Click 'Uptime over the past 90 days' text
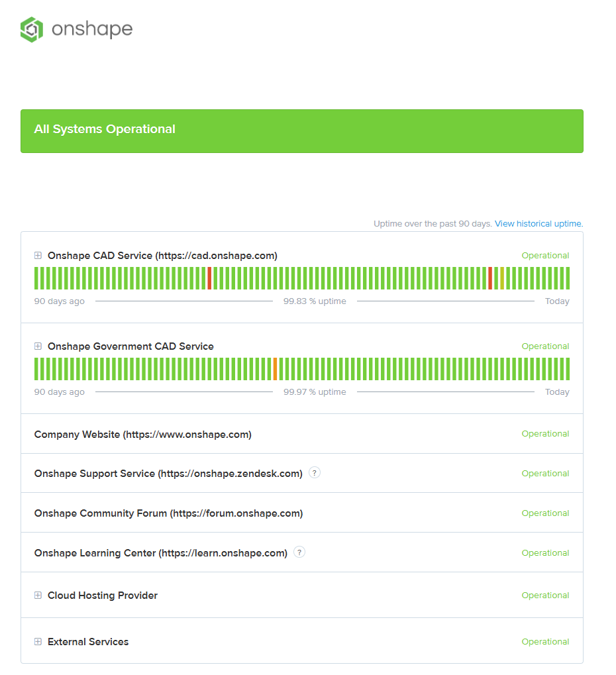616x675 pixels. (433, 223)
